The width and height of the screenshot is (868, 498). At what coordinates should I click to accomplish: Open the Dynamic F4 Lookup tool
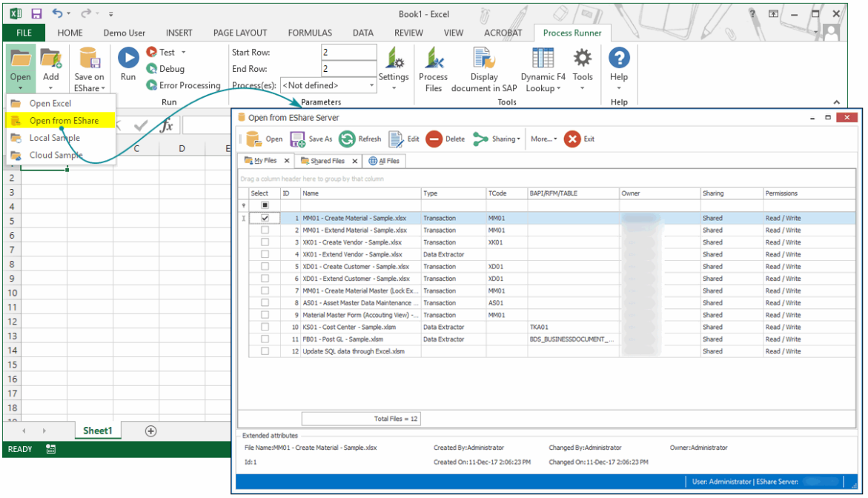(x=543, y=58)
